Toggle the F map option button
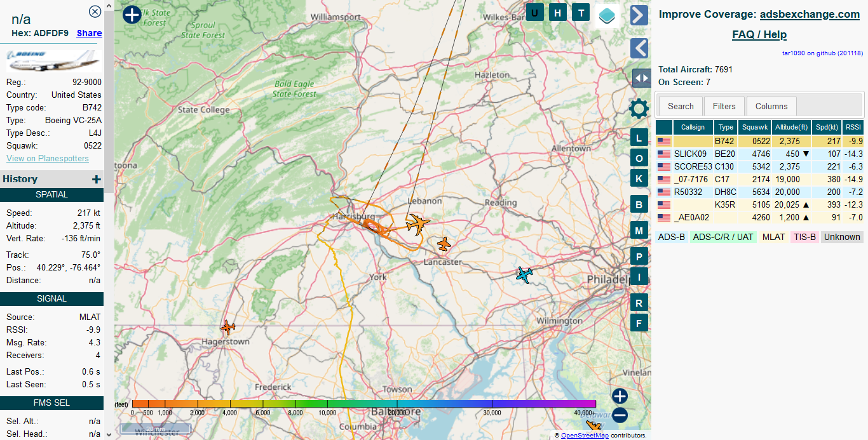Image resolution: width=868 pixels, height=440 pixels. (639, 323)
